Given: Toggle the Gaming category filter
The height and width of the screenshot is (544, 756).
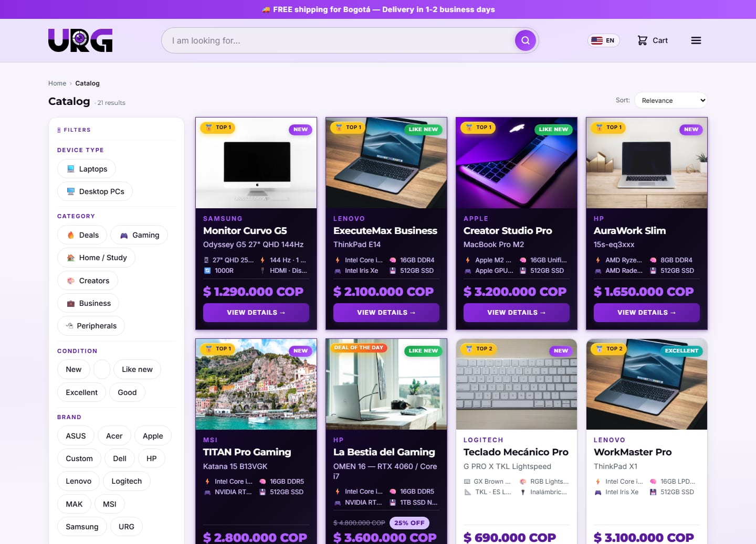Looking at the screenshot, I should click(x=139, y=235).
